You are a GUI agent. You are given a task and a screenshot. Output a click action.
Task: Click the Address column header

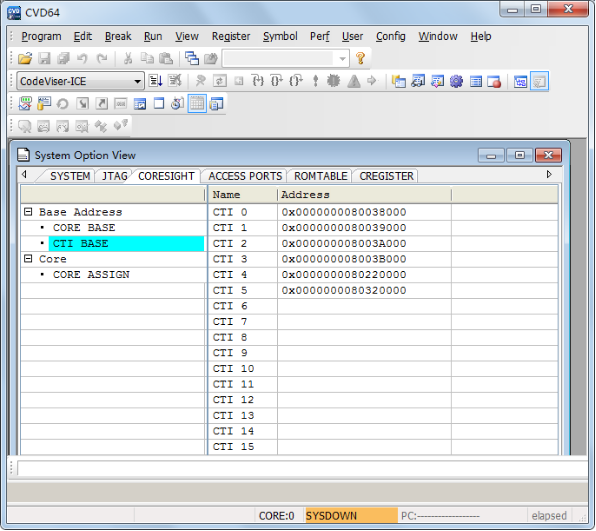pos(365,195)
